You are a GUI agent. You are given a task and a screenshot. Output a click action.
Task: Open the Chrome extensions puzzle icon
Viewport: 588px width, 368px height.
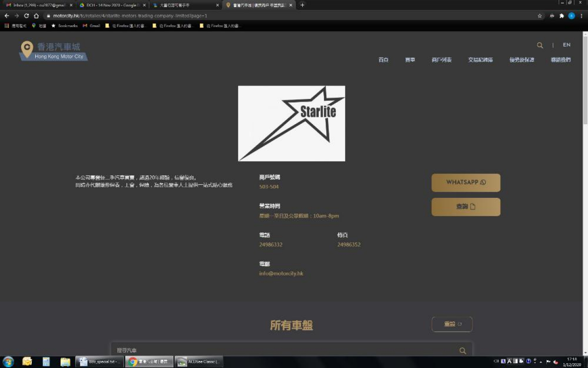(x=561, y=16)
